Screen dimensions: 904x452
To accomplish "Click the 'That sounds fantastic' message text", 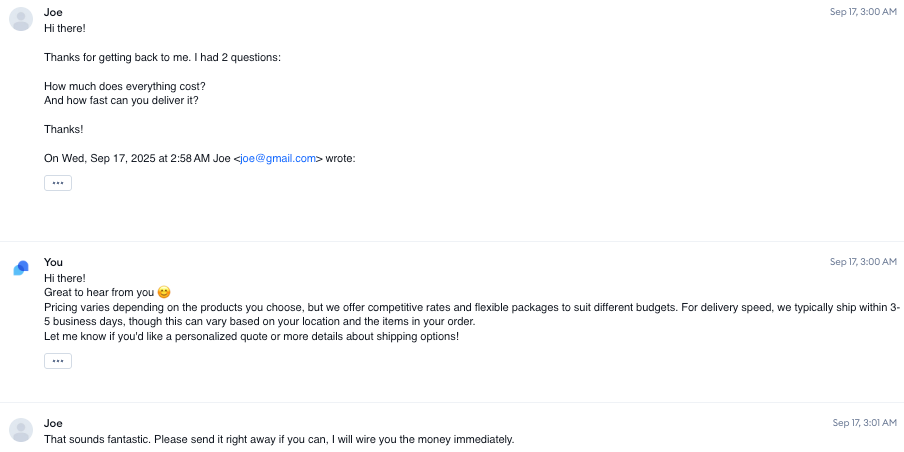I will coord(278,439).
